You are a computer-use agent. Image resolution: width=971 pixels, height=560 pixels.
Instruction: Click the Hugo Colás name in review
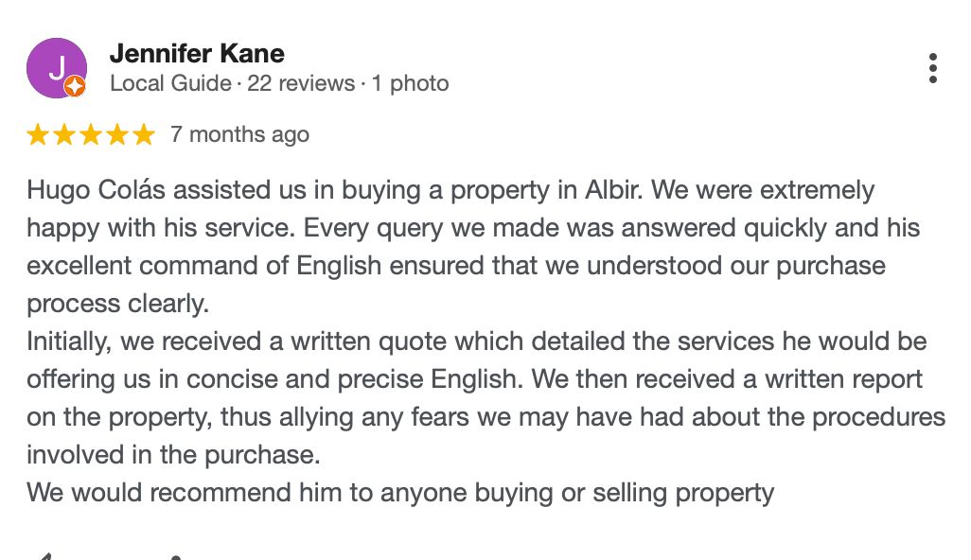tap(96, 190)
